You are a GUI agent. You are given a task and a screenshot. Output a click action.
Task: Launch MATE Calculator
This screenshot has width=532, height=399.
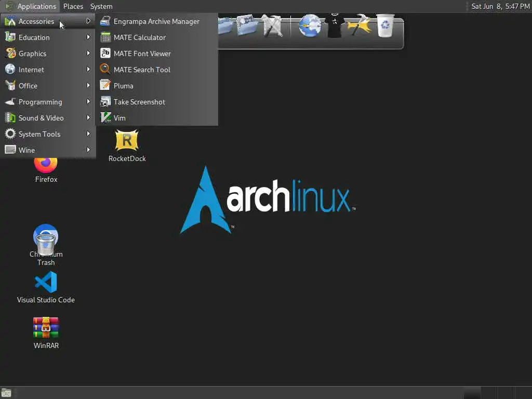[x=157, y=37]
